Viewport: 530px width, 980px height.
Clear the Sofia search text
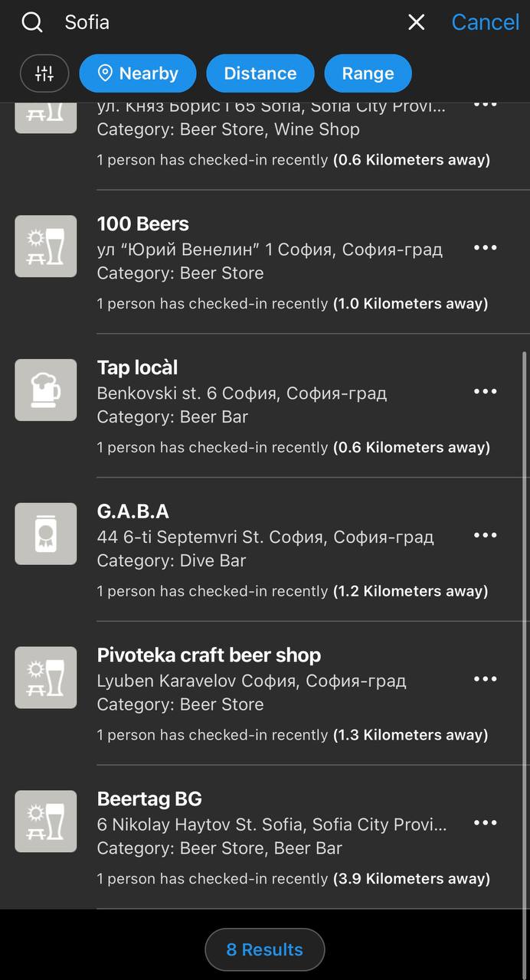click(x=416, y=23)
